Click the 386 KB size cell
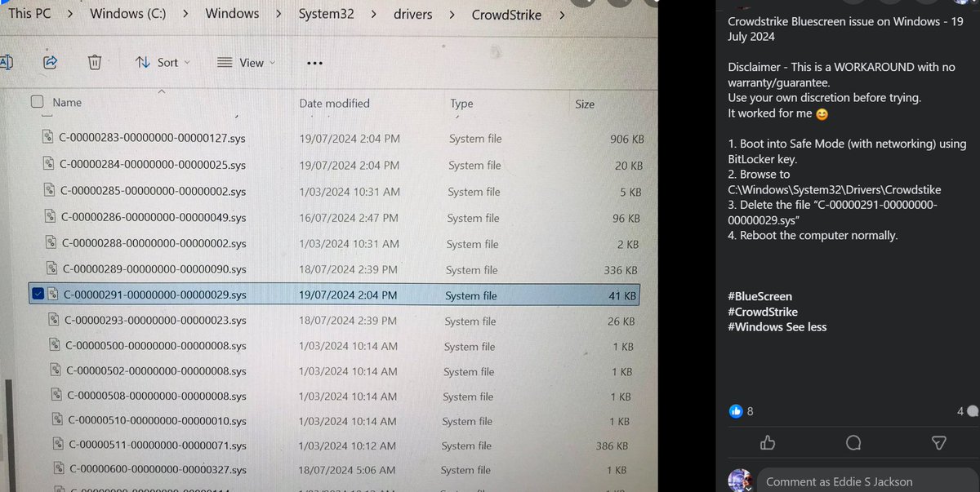 pos(612,446)
